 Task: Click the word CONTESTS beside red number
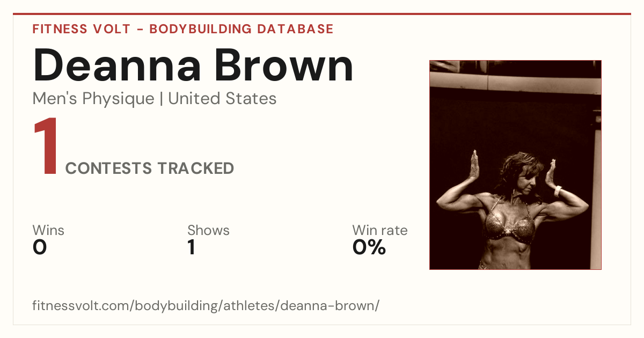[108, 168]
